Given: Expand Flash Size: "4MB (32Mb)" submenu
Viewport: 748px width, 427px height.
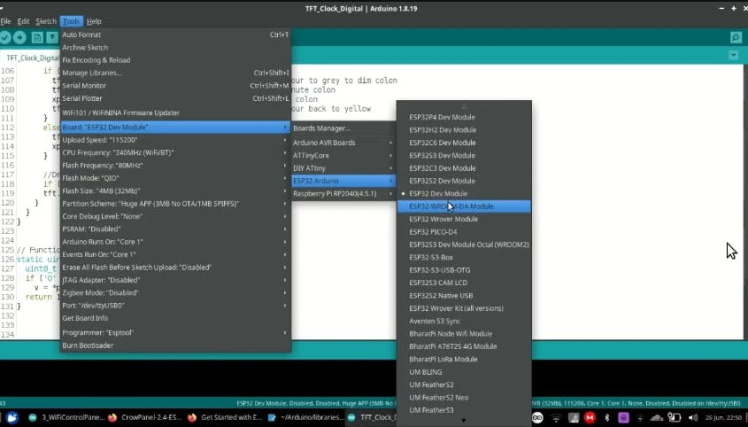Looking at the screenshot, I should point(176,191).
